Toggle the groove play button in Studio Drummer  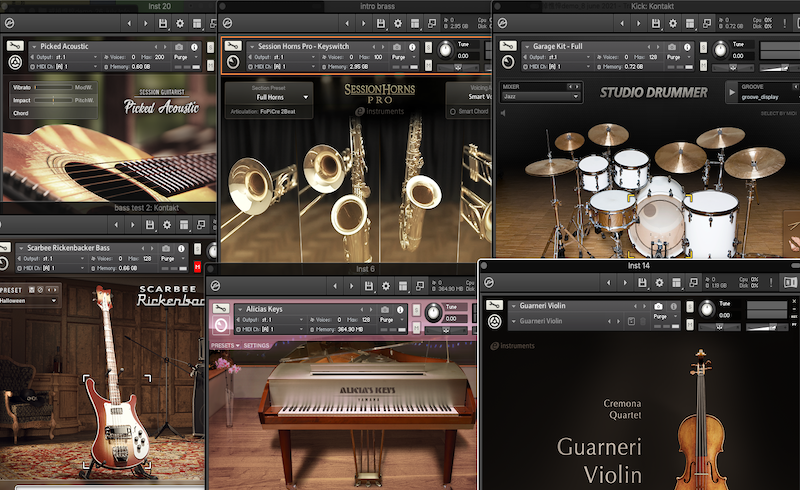pos(731,93)
